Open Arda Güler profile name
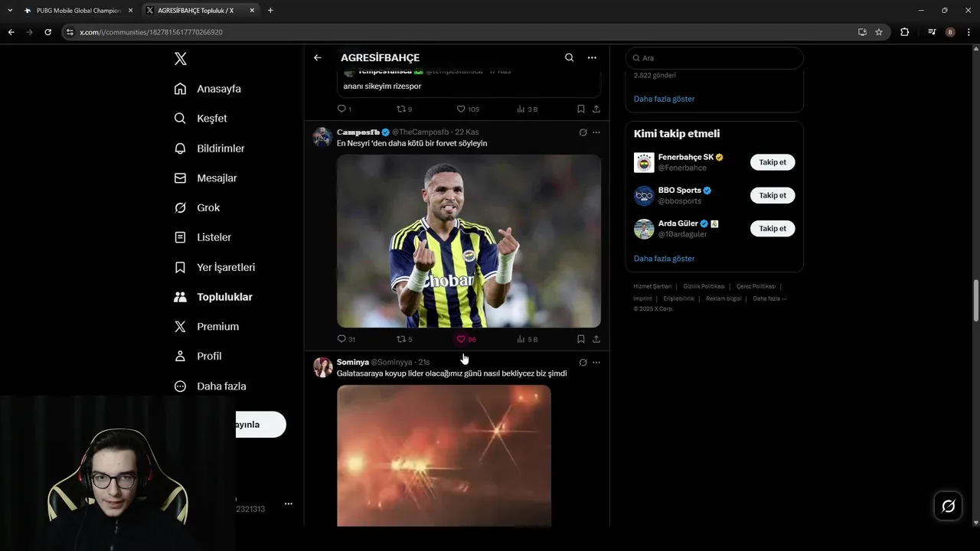The height and width of the screenshot is (551, 980). [x=678, y=223]
